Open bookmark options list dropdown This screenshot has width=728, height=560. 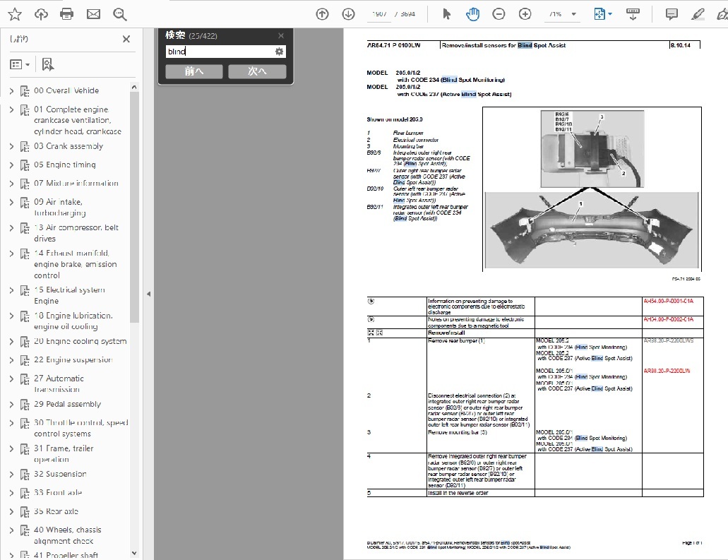20,64
